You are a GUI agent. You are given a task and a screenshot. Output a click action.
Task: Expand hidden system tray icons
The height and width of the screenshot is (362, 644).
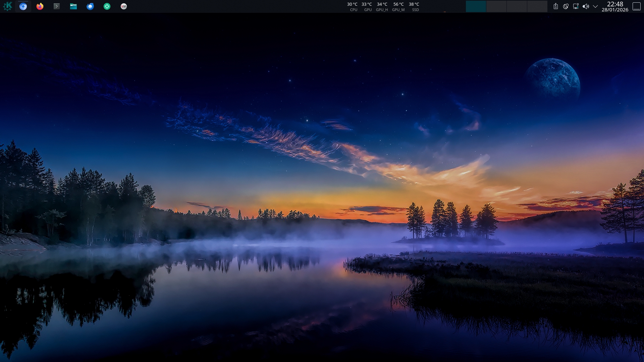[x=595, y=6]
